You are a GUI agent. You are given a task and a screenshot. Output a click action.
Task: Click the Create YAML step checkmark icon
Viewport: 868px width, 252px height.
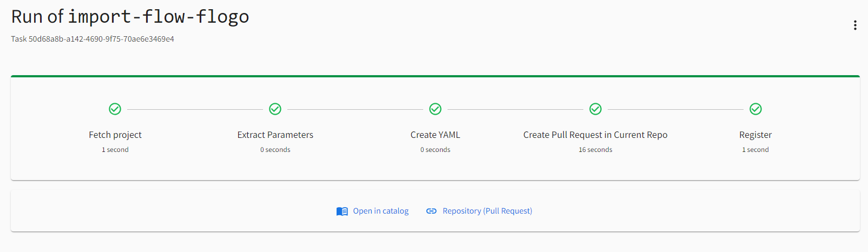(435, 109)
